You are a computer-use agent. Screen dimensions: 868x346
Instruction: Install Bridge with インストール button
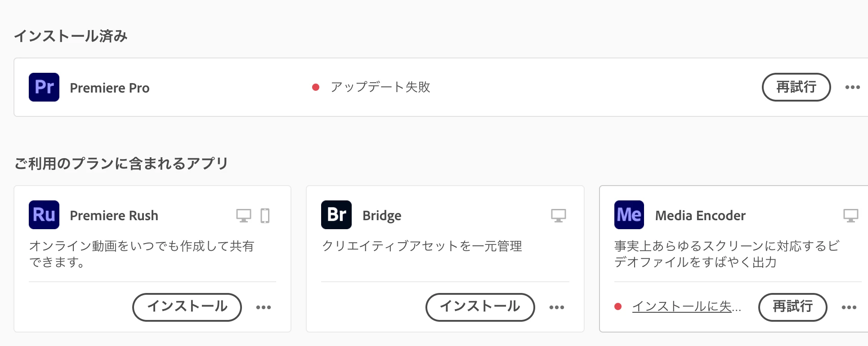click(x=480, y=307)
